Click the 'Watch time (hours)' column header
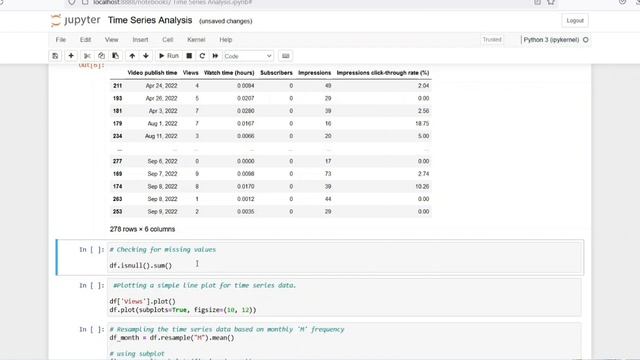 (229, 73)
